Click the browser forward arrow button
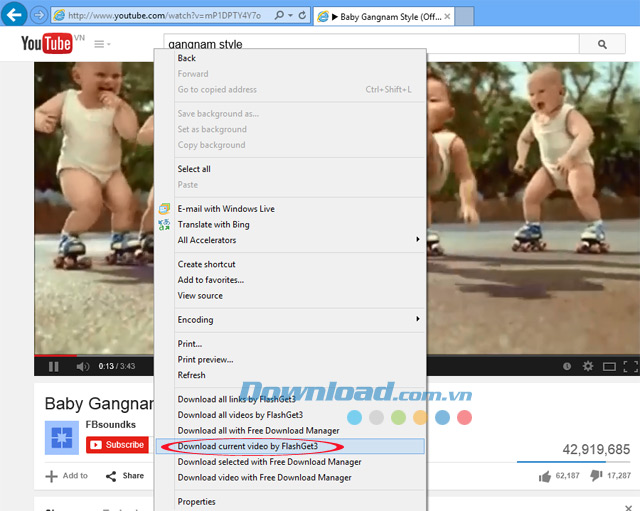This screenshot has height=511, width=640. pos(39,15)
